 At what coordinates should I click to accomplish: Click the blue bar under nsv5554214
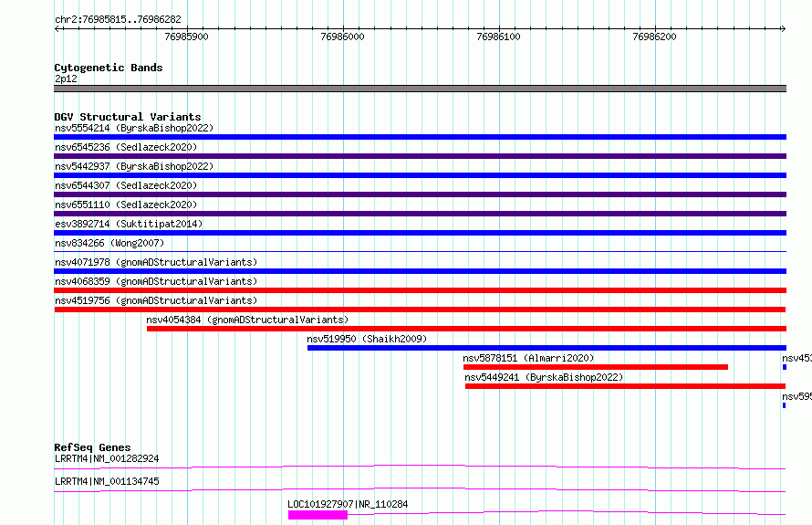pyautogui.click(x=420, y=137)
